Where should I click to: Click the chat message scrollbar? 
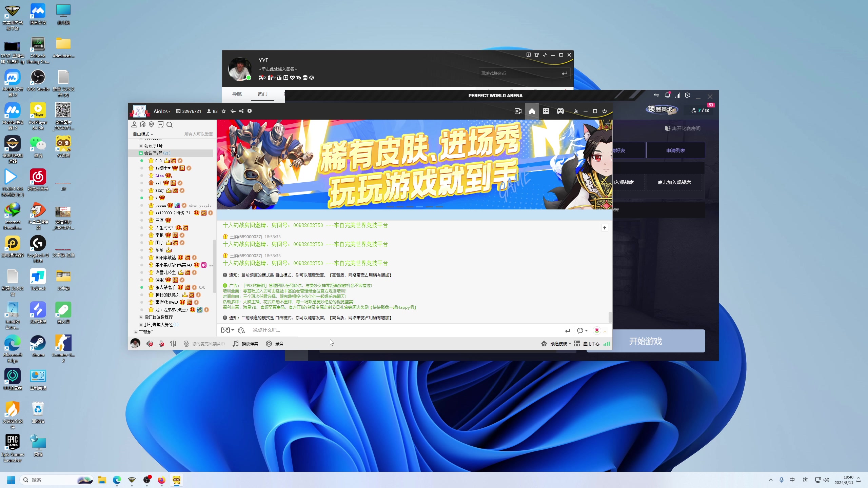coord(610,317)
